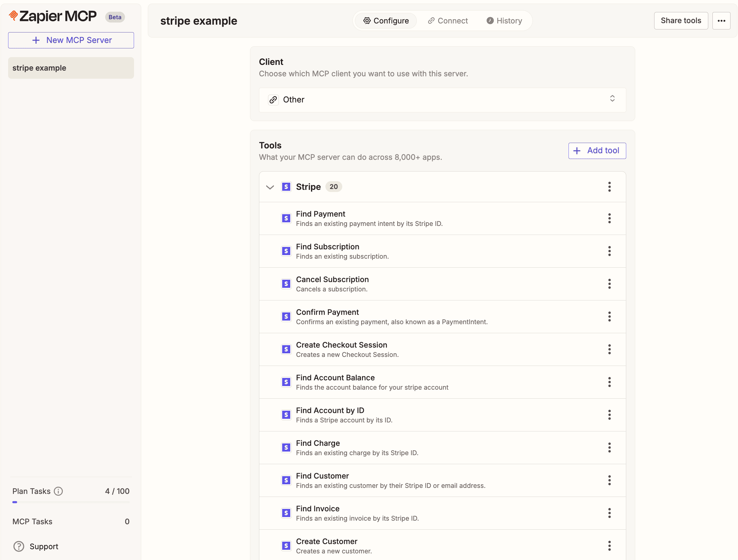Select stripe example server in sidebar
The image size is (738, 560).
pyautogui.click(x=71, y=68)
